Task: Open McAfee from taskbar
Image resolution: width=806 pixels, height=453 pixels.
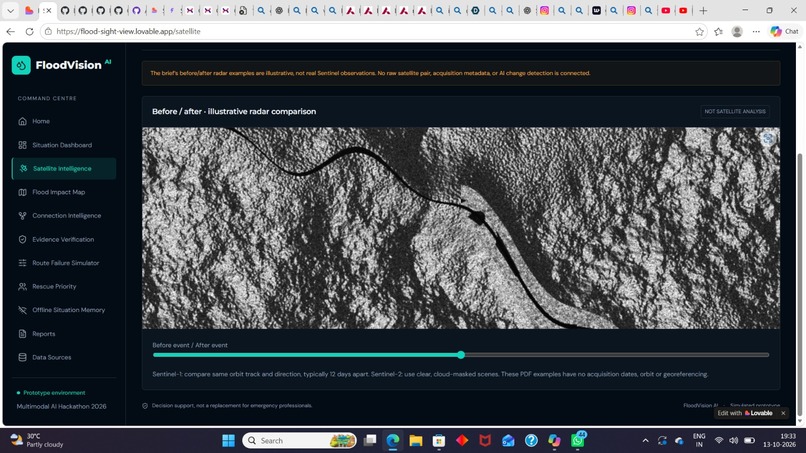Action: point(485,441)
